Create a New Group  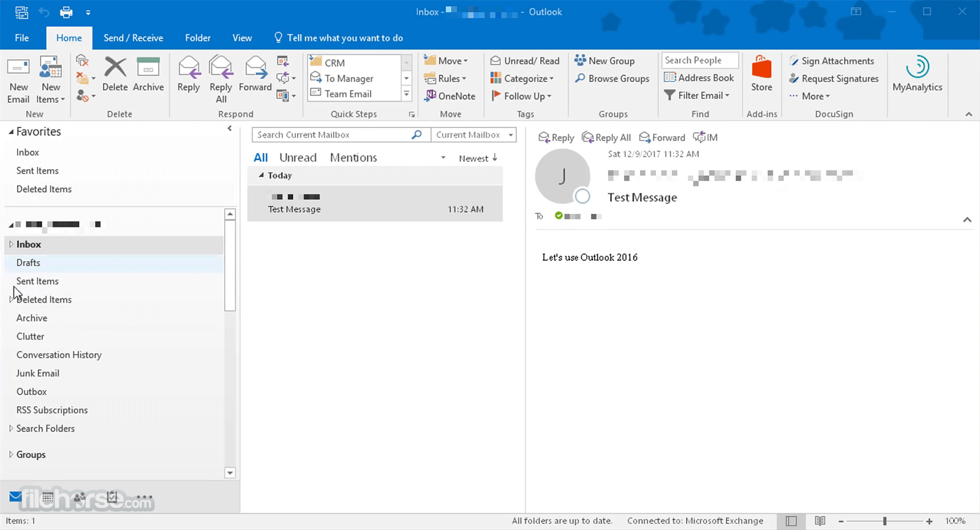(605, 61)
